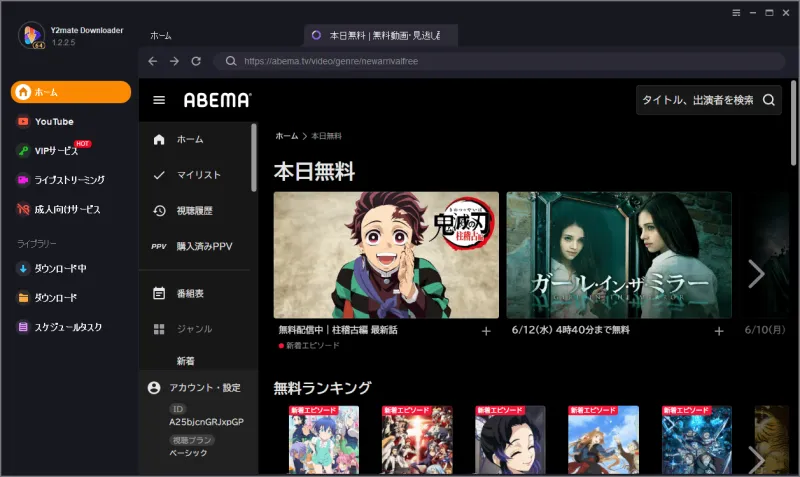Viewport: 800px width, 477px height.
Task: Click the ABEMA logo
Action: pos(217,100)
